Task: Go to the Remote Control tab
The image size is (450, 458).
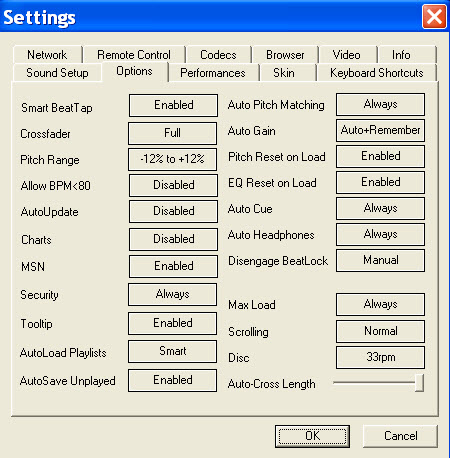Action: (x=134, y=55)
